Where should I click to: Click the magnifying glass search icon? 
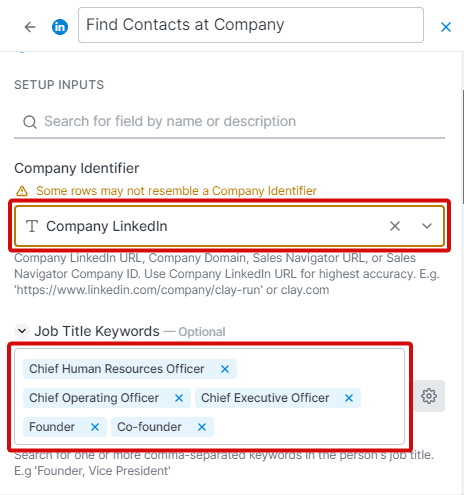click(30, 122)
